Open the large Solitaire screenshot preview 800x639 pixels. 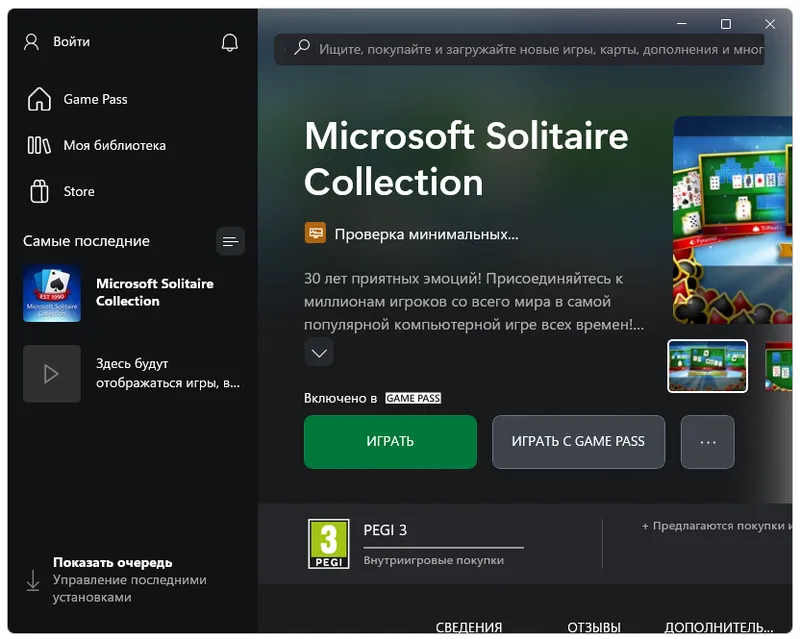tap(733, 220)
